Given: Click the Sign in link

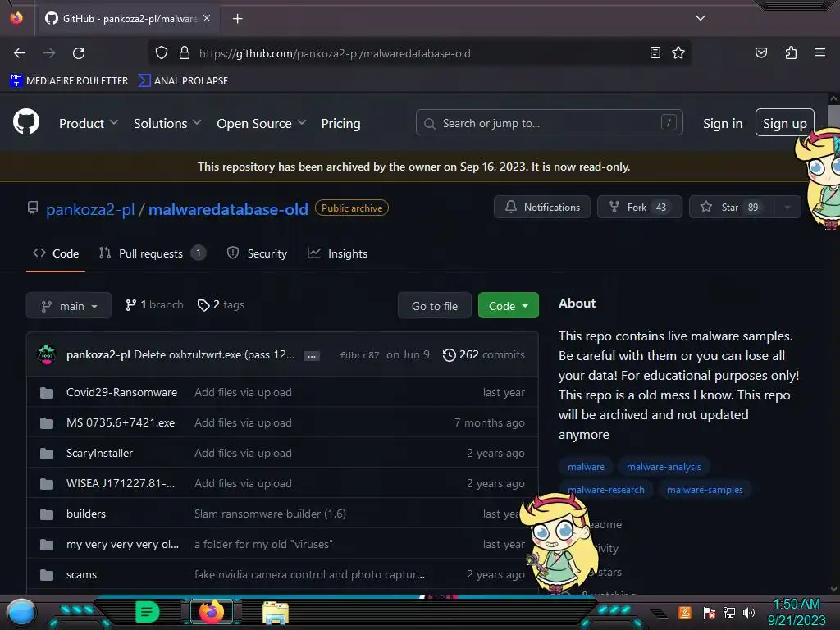Looking at the screenshot, I should click(723, 123).
